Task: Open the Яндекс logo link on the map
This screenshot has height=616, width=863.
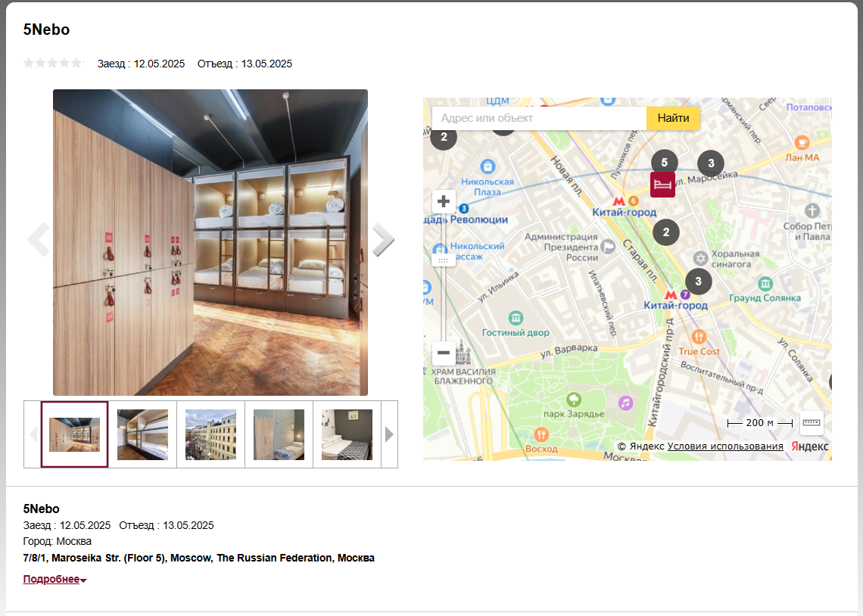Action: pyautogui.click(x=809, y=446)
